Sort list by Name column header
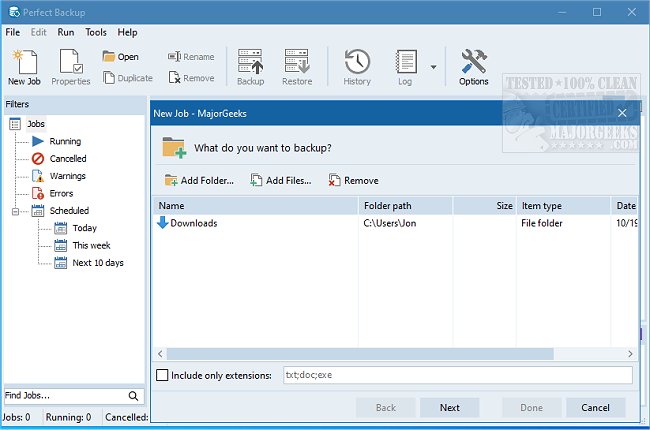650x430 pixels. pos(256,206)
